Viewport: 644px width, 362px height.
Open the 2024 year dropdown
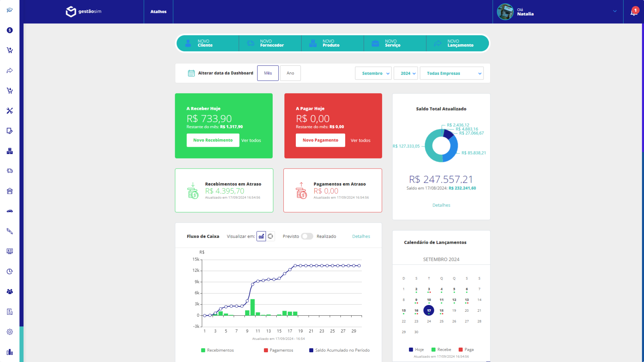click(x=406, y=73)
